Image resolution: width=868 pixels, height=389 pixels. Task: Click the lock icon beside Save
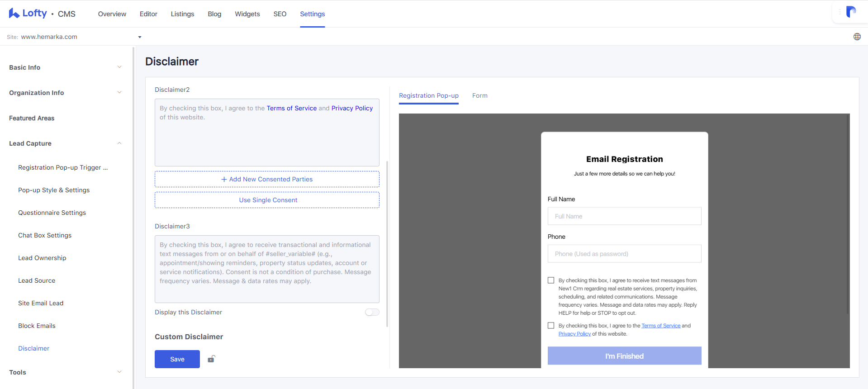[211, 359]
